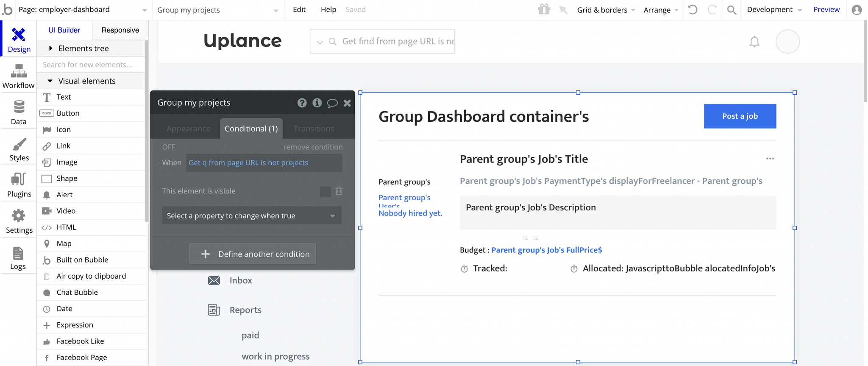Open the Data section
The height and width of the screenshot is (366, 868).
[x=19, y=112]
